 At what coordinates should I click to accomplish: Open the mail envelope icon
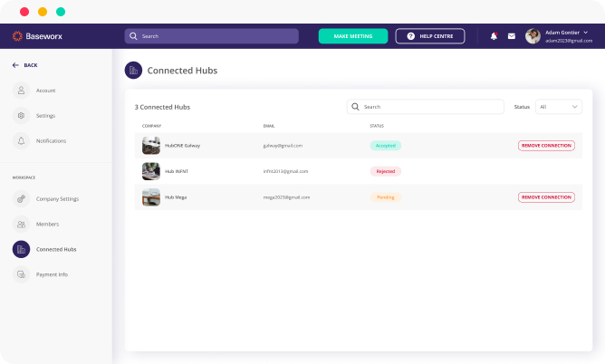point(511,36)
